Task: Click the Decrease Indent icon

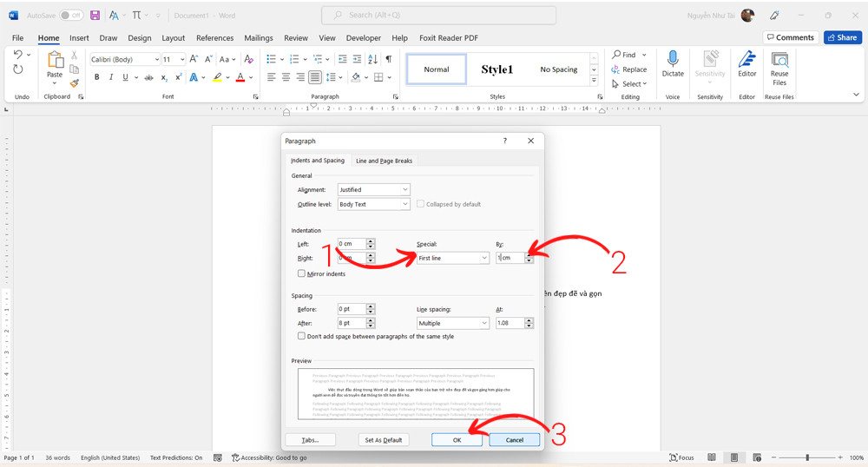Action: click(343, 59)
